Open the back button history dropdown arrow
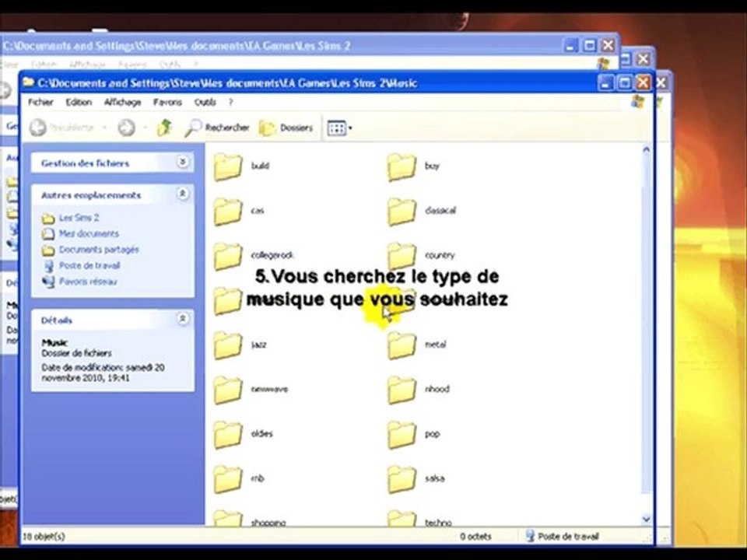 (104, 128)
